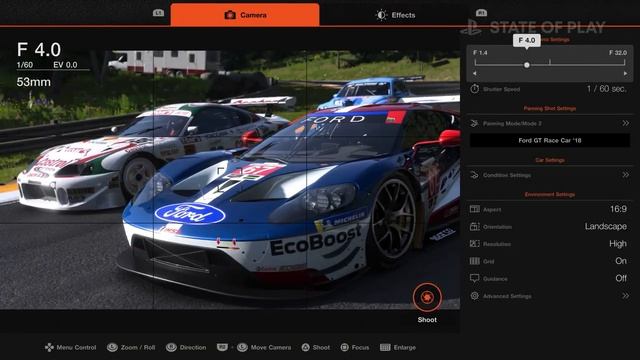This screenshot has height=360, width=640.
Task: Click the Move Camera left-stick icon
Action: tap(242, 347)
